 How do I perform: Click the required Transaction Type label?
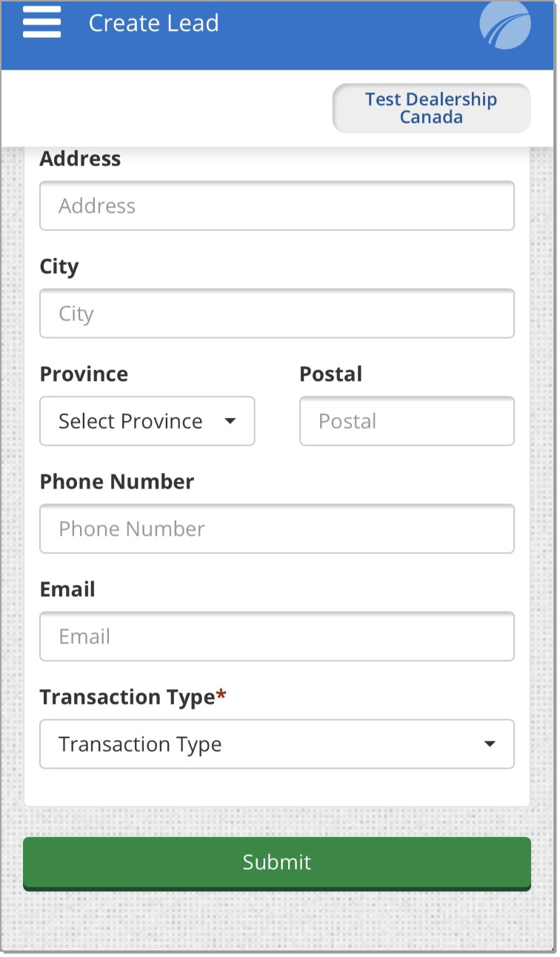127,698
